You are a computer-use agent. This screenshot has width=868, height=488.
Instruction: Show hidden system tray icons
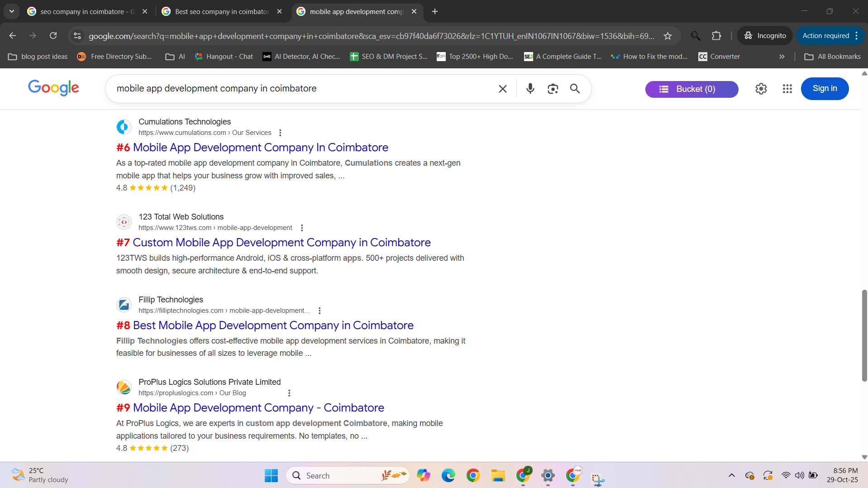(731, 475)
